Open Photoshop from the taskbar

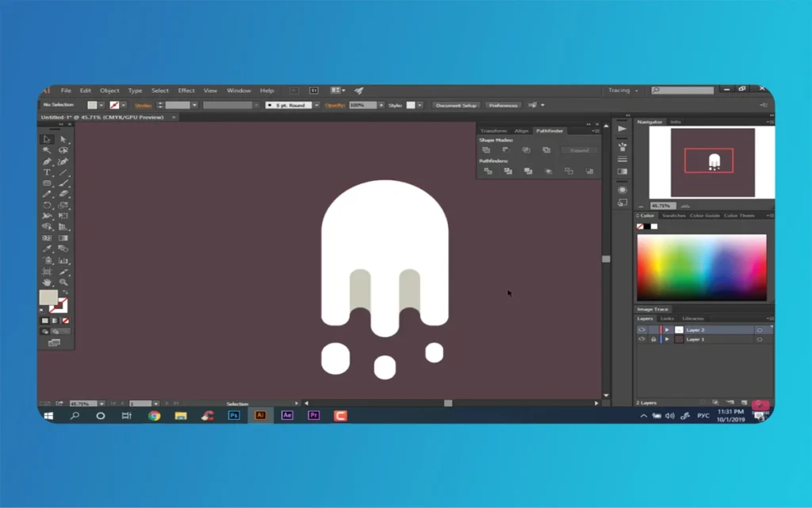pyautogui.click(x=234, y=415)
